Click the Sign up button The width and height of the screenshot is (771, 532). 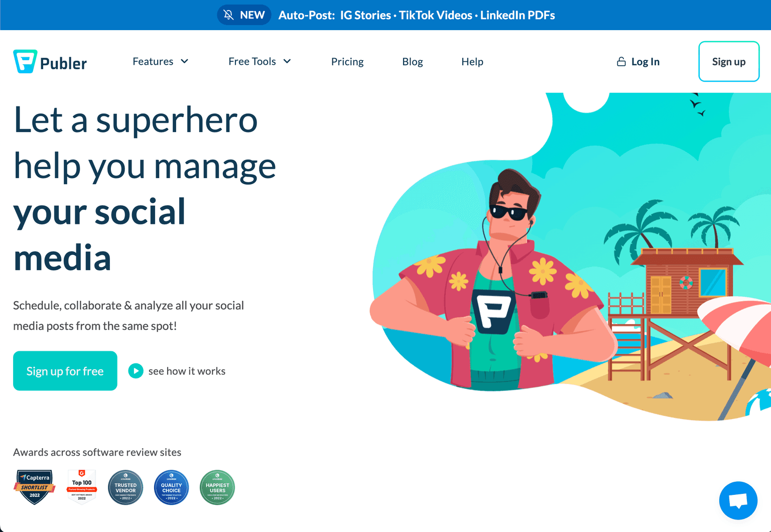point(729,61)
